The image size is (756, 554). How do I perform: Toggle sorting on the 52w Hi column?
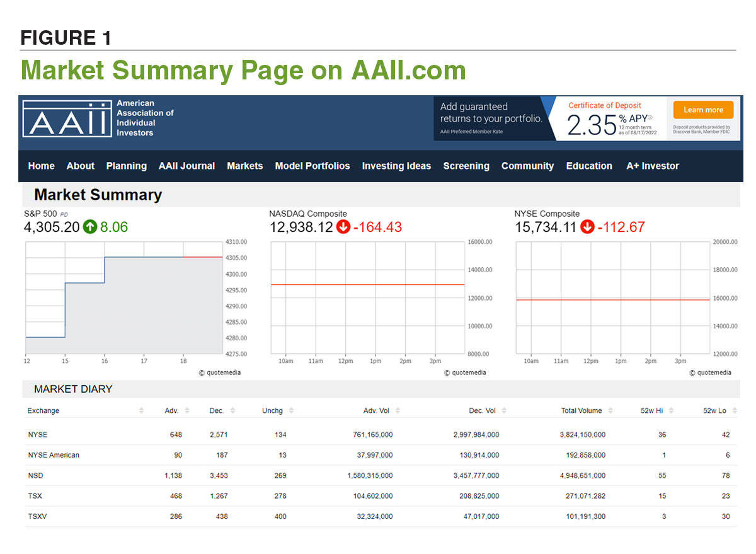coord(673,410)
